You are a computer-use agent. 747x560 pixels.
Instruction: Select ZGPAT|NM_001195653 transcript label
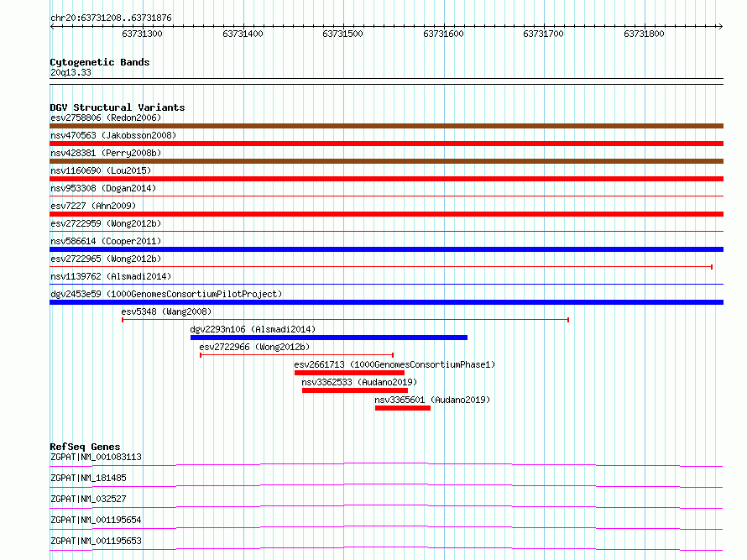[x=96, y=541]
